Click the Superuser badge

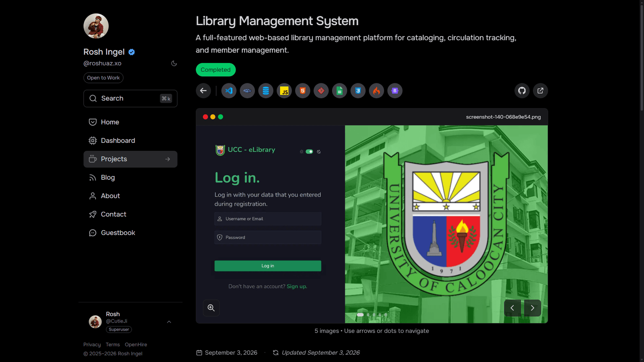click(119, 329)
